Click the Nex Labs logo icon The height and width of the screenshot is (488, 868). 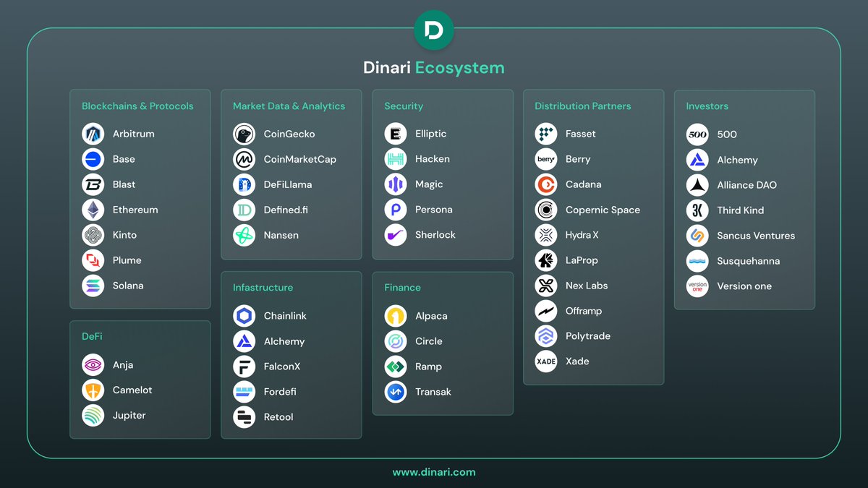[546, 286]
